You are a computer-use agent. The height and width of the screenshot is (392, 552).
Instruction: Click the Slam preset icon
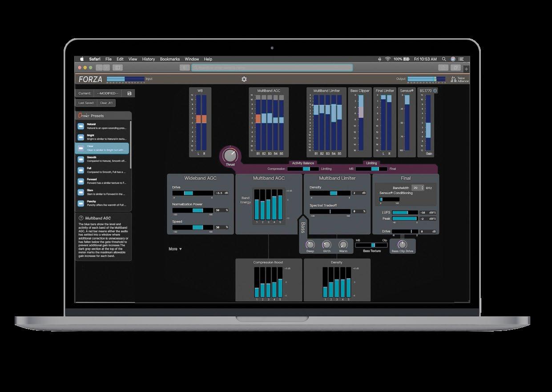tap(81, 192)
